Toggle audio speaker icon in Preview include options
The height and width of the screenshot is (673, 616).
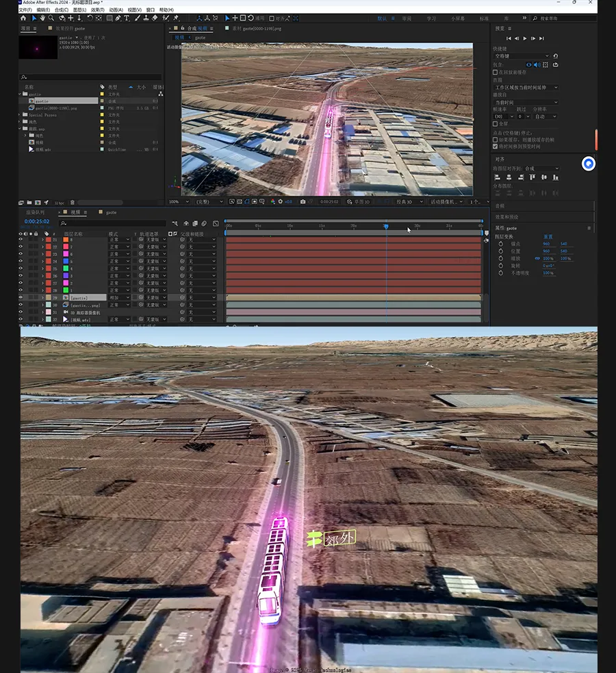click(537, 65)
